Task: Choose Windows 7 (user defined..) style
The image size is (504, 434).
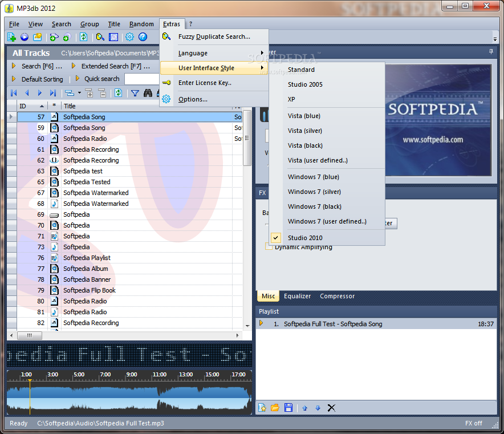Action: (327, 221)
